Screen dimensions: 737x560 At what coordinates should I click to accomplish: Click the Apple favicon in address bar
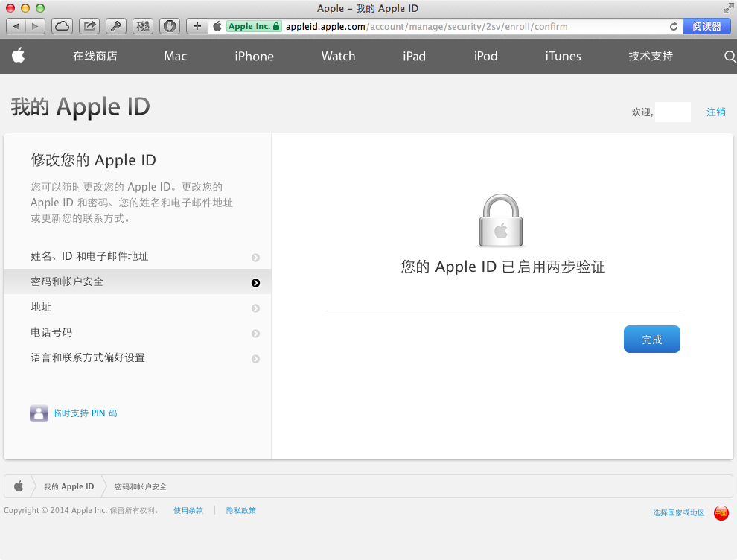tap(217, 26)
